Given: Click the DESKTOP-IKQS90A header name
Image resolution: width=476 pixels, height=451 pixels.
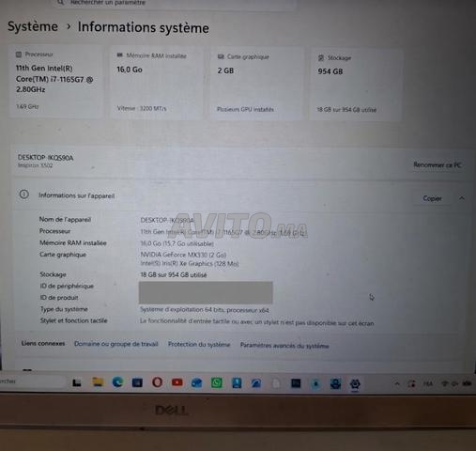Looking at the screenshot, I should click(45, 158).
